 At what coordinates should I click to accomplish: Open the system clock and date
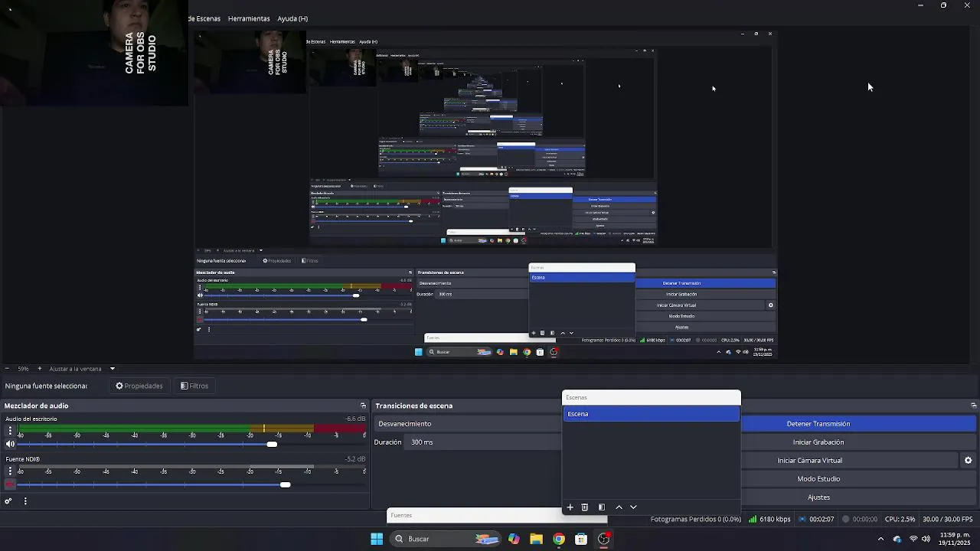coord(955,539)
